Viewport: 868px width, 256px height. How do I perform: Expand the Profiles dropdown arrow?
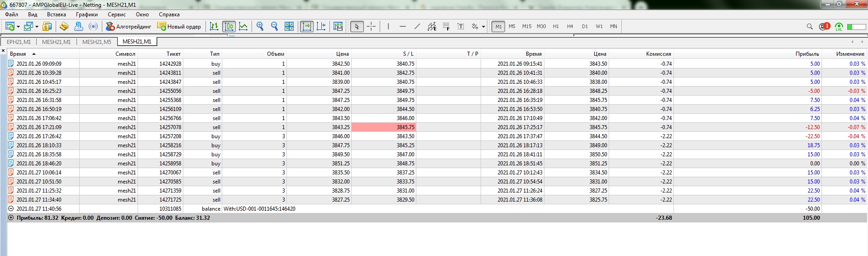point(37,27)
